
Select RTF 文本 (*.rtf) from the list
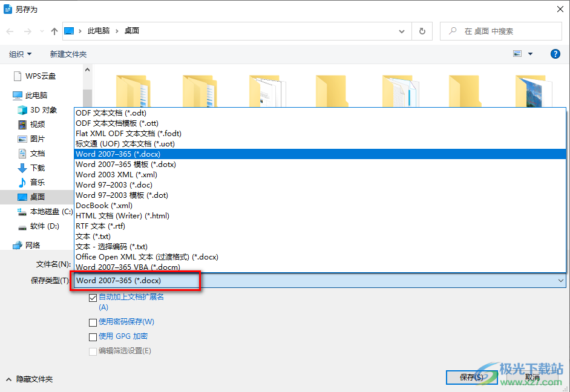click(x=100, y=226)
